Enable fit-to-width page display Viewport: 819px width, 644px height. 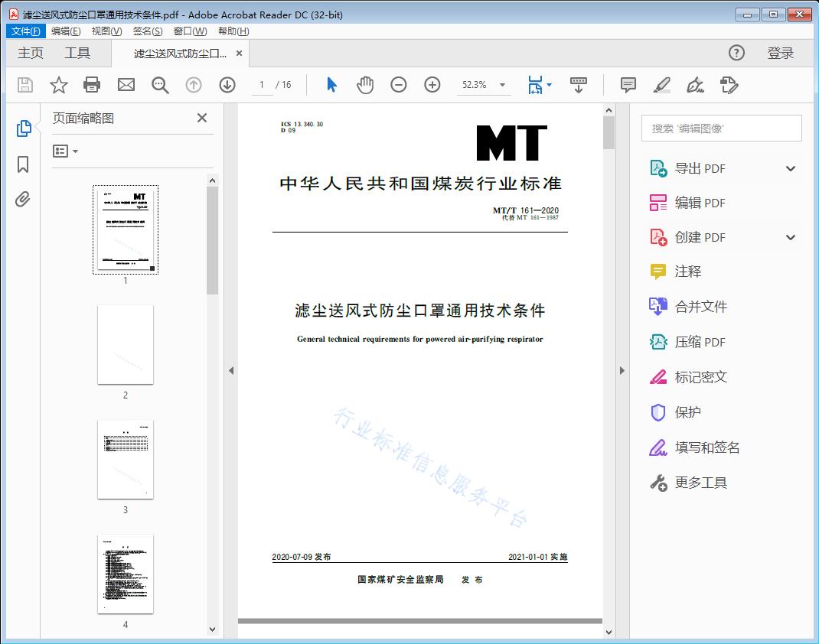coord(536,85)
